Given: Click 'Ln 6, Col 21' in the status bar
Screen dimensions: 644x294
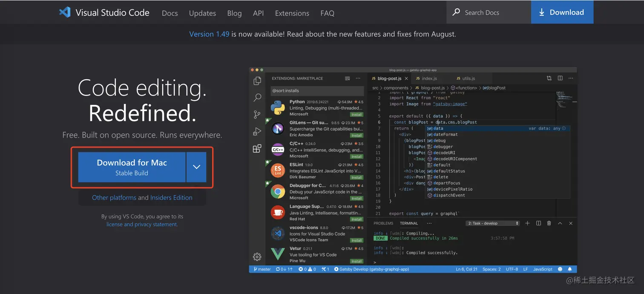Looking at the screenshot, I should coord(467,269).
